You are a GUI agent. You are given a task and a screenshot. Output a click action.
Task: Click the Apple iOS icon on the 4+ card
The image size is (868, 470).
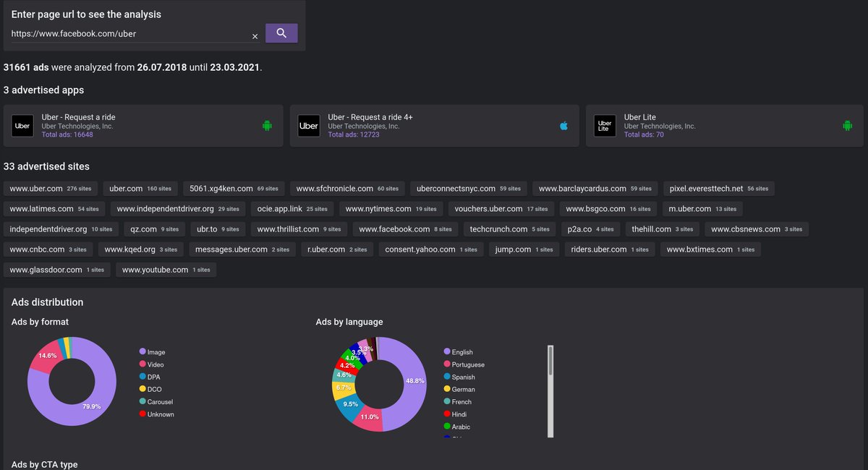pos(563,126)
